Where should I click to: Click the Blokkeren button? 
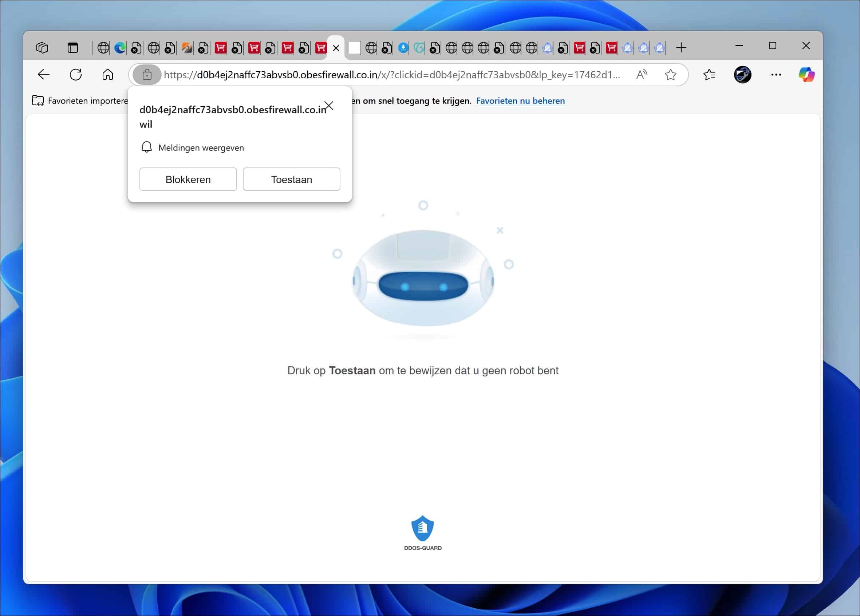pyautogui.click(x=188, y=179)
